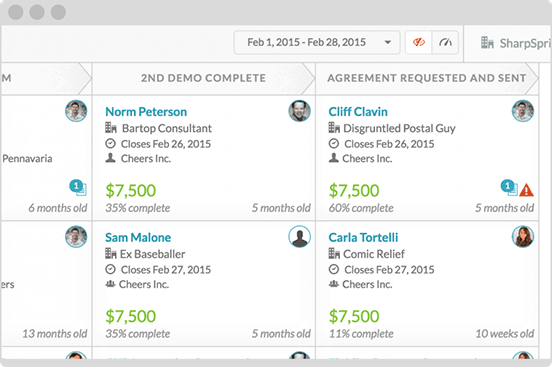
Task: Click avatar on the 13 months old card
Action: [76, 236]
